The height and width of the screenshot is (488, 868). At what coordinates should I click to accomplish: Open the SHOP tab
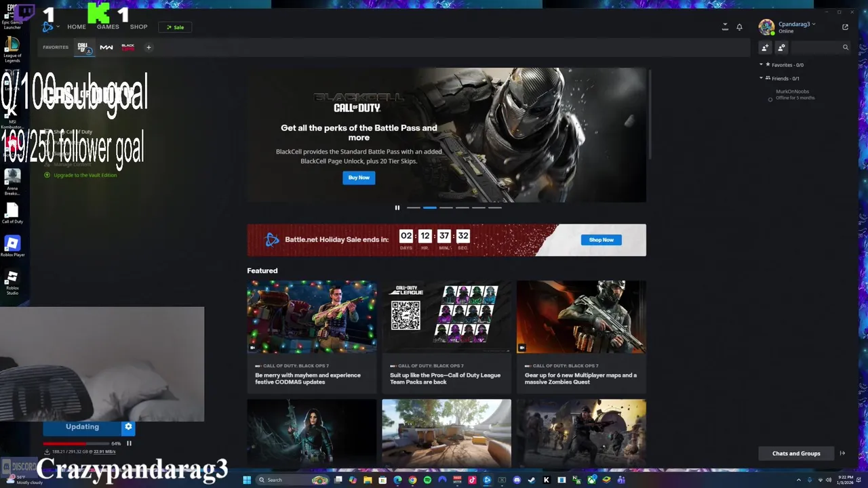(138, 27)
